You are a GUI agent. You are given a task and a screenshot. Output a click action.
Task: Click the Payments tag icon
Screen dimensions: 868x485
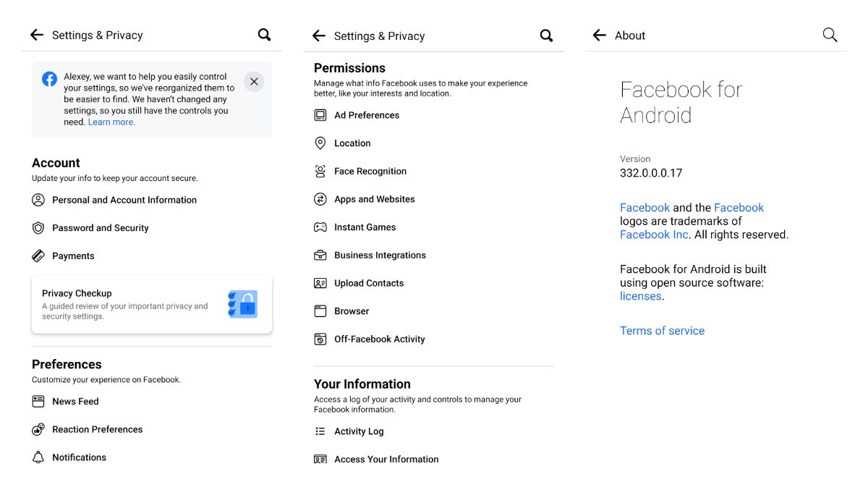(x=38, y=256)
